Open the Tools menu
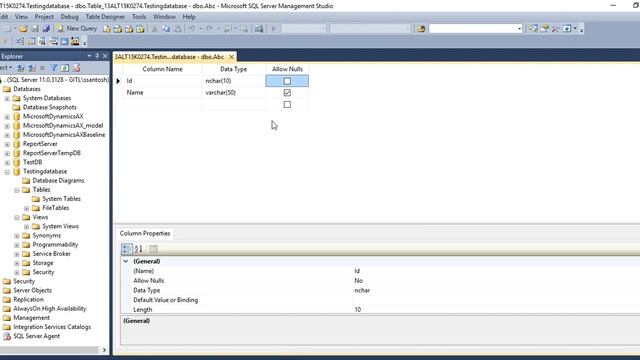The image size is (640, 360). pos(139,17)
